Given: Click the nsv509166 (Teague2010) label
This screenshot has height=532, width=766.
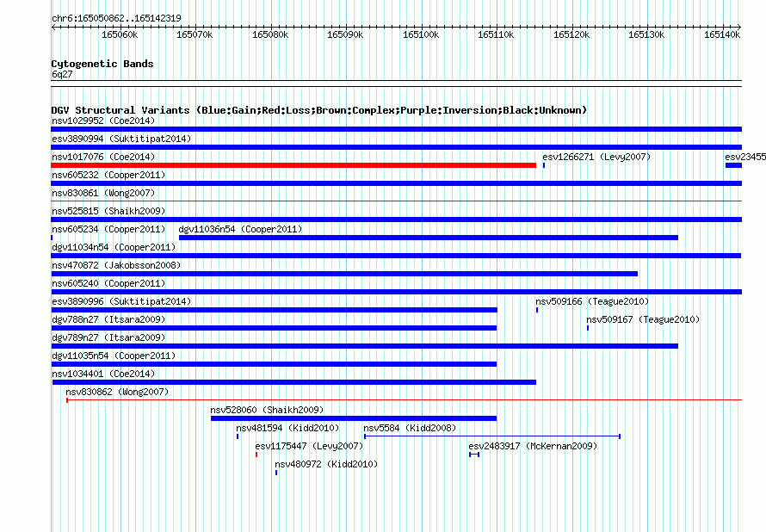Looking at the screenshot, I should point(592,301).
